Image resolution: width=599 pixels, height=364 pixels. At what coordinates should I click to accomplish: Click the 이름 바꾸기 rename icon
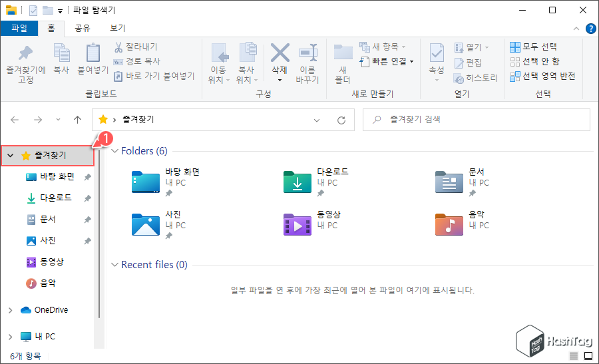[x=308, y=53]
